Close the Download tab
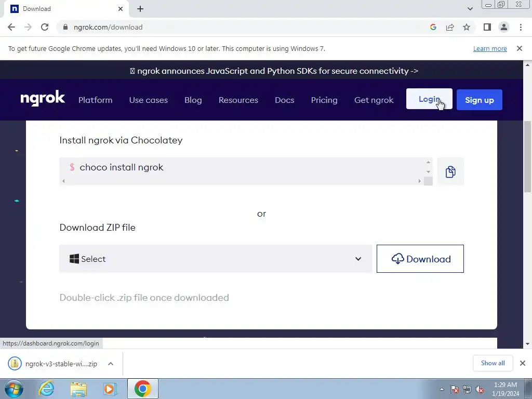Viewport: 532px width, 399px height. tap(121, 9)
